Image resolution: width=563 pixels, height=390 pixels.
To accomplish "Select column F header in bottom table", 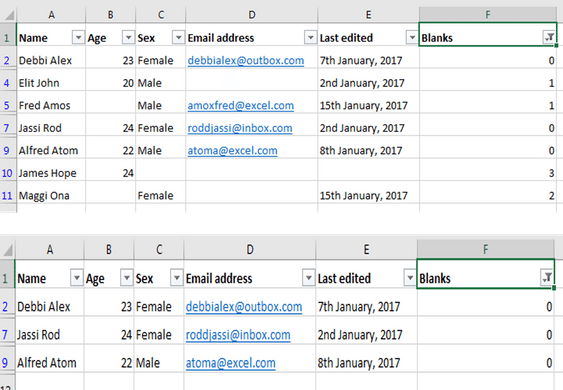I will 485,249.
